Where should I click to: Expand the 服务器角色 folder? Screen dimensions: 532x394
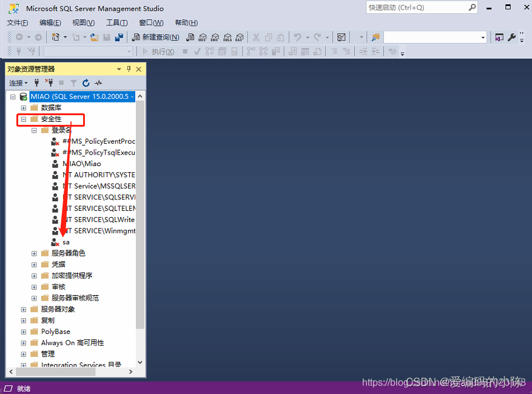[34, 253]
